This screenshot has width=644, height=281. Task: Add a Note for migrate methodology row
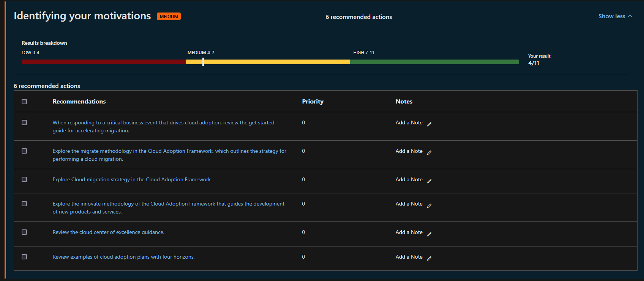click(x=409, y=151)
